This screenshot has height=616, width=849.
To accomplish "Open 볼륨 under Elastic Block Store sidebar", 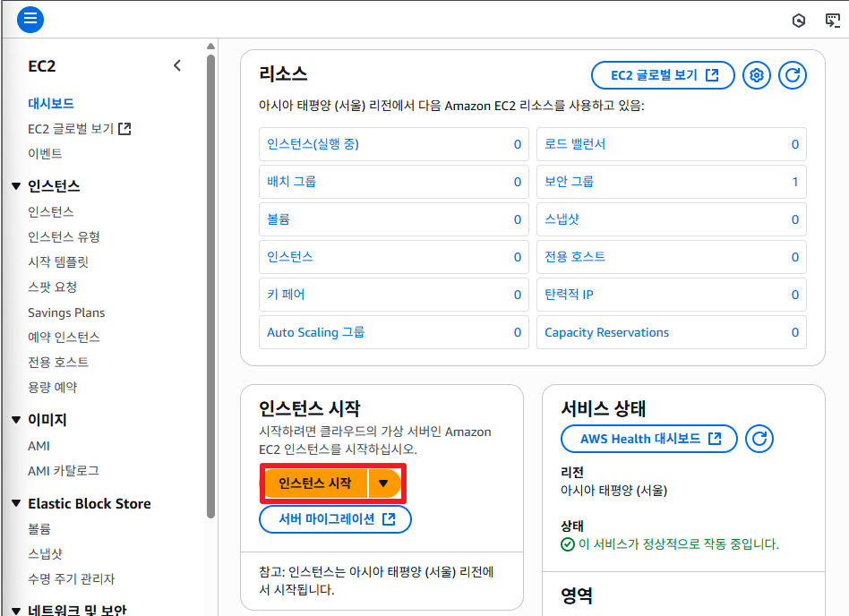I will (x=39, y=529).
